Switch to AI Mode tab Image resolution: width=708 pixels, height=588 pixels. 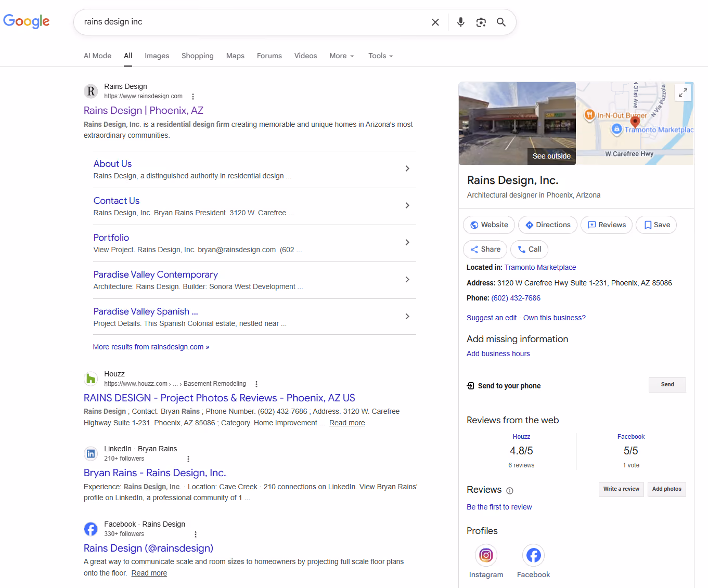[98, 56]
